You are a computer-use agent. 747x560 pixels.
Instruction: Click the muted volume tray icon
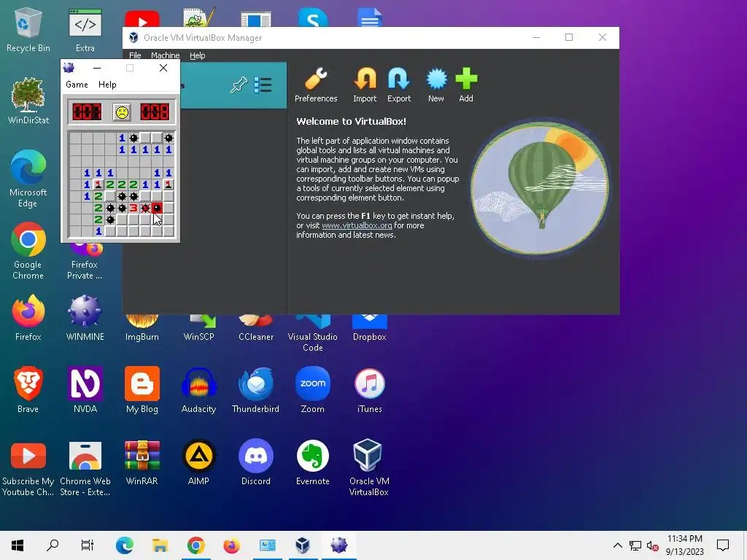[x=653, y=545]
